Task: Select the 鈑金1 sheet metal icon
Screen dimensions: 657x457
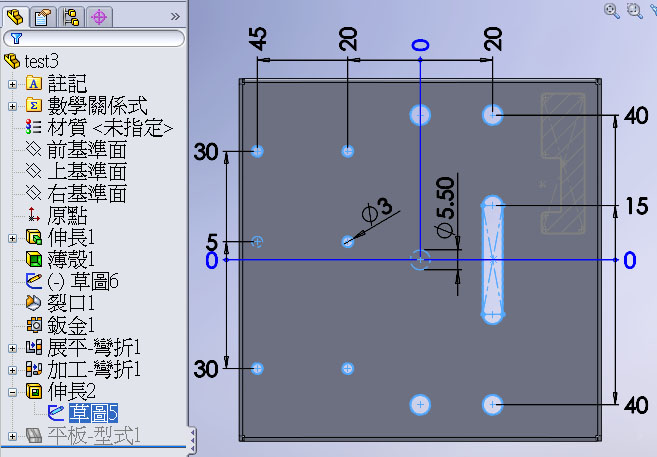Action: [x=34, y=325]
